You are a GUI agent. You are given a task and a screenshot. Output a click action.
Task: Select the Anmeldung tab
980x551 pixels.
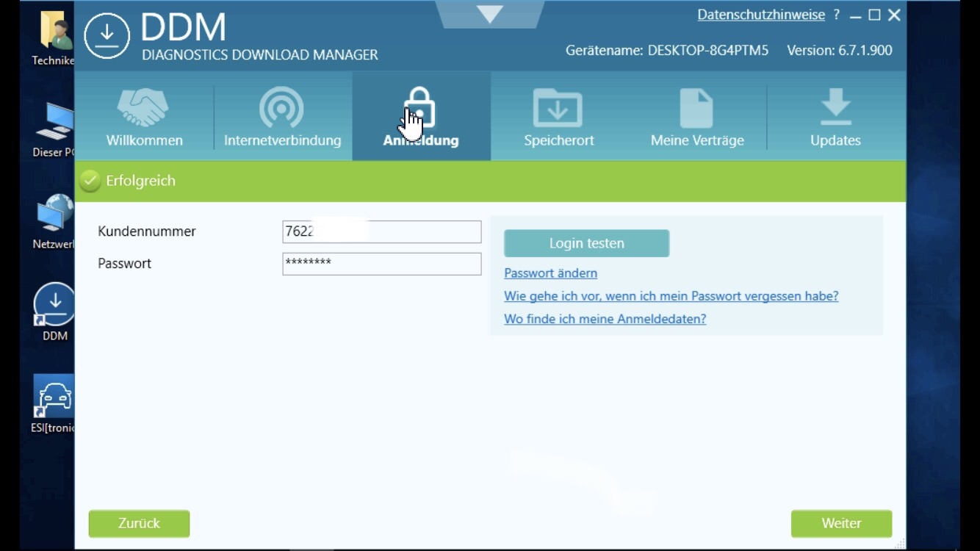click(x=421, y=117)
